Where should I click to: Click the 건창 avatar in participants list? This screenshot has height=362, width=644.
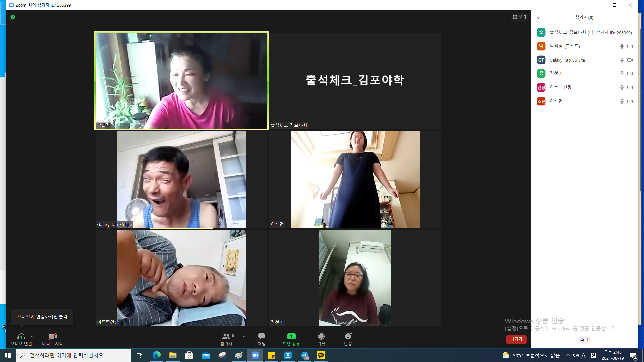pos(541,87)
